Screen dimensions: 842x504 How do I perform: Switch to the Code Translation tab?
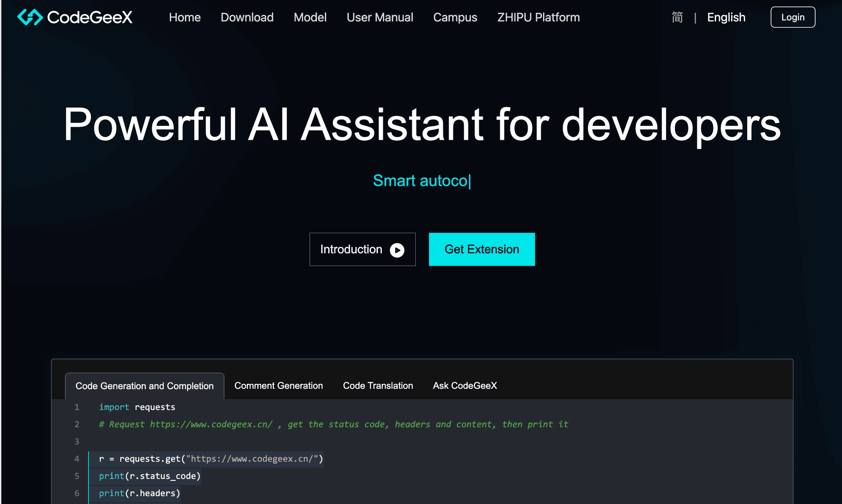378,386
